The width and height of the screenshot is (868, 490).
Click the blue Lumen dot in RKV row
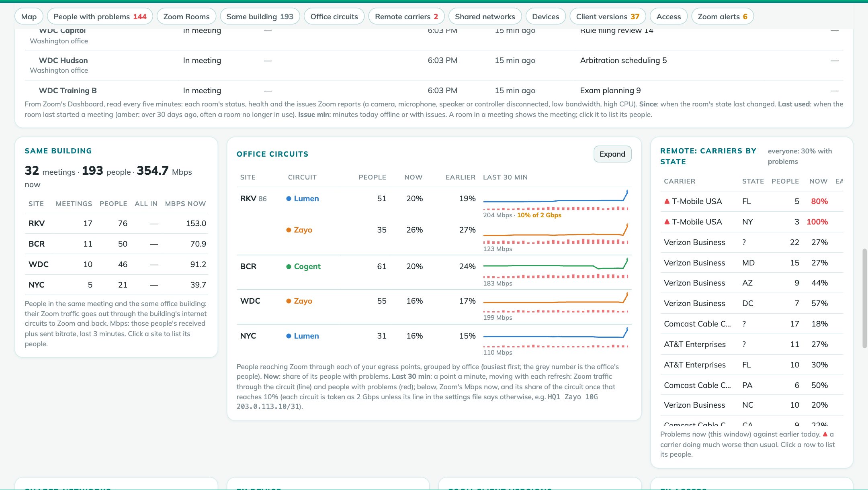289,198
